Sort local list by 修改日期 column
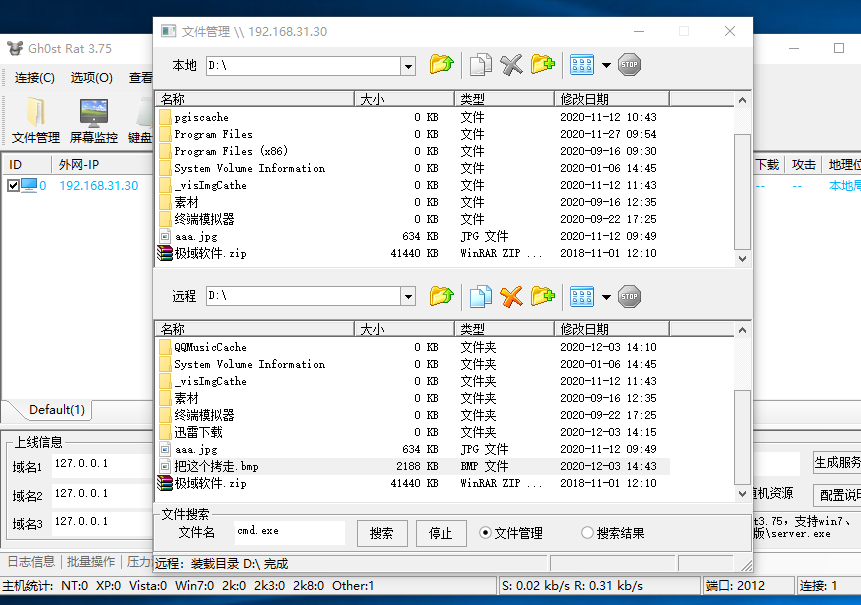Viewport: 861px width, 605px height. click(612, 99)
